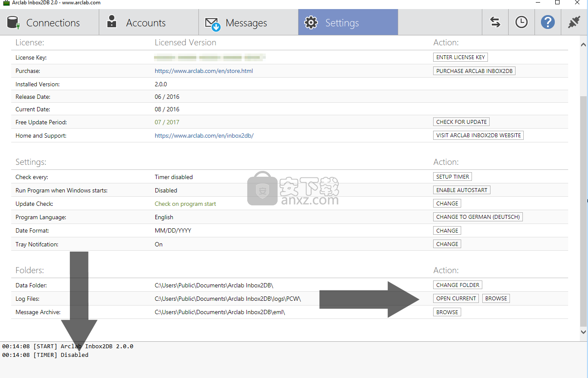The height and width of the screenshot is (378, 588).
Task: Click Purchase Arclab Inbox2DB button
Action: (x=474, y=71)
